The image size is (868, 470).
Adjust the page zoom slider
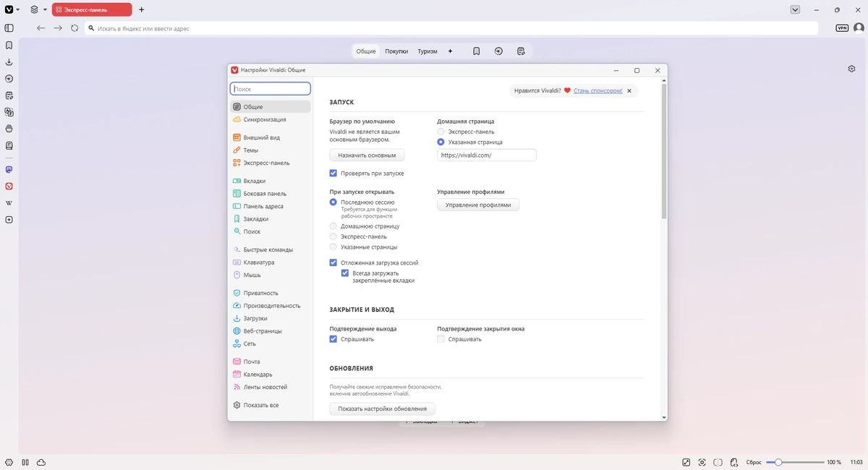click(x=796, y=462)
